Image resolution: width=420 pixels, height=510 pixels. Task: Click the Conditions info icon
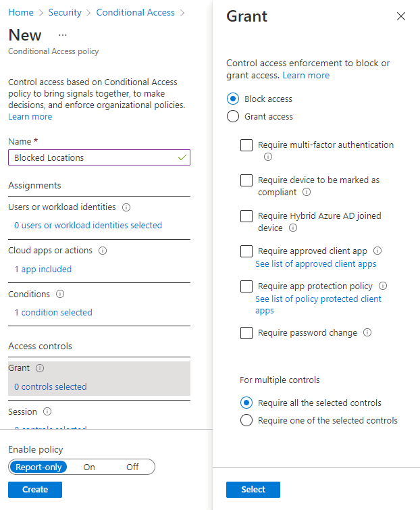point(60,295)
